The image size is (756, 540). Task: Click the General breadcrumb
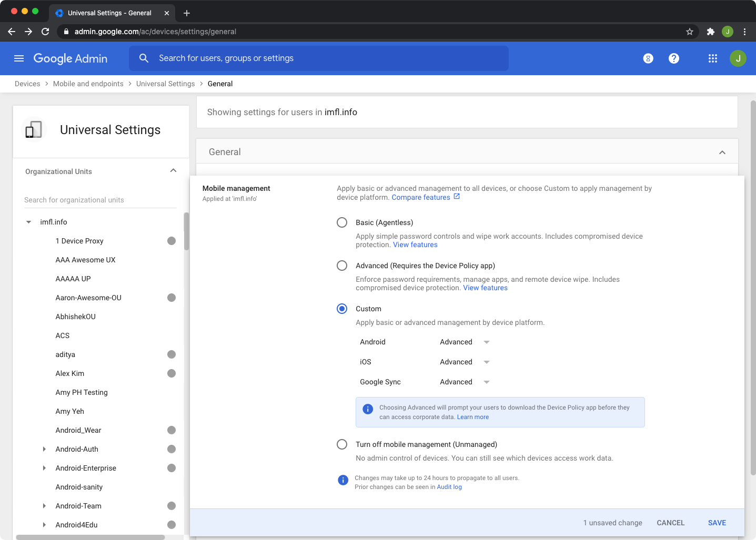(220, 84)
